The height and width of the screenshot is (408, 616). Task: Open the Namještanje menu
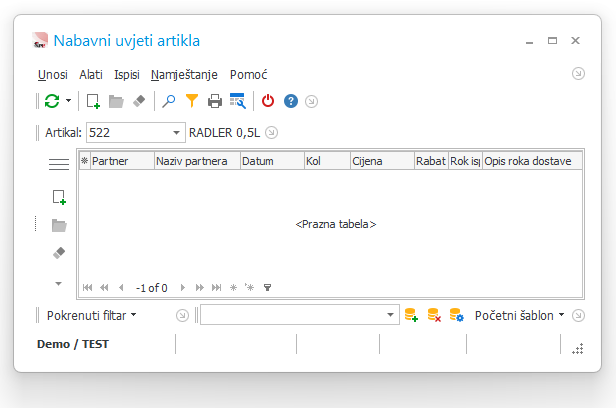point(184,75)
